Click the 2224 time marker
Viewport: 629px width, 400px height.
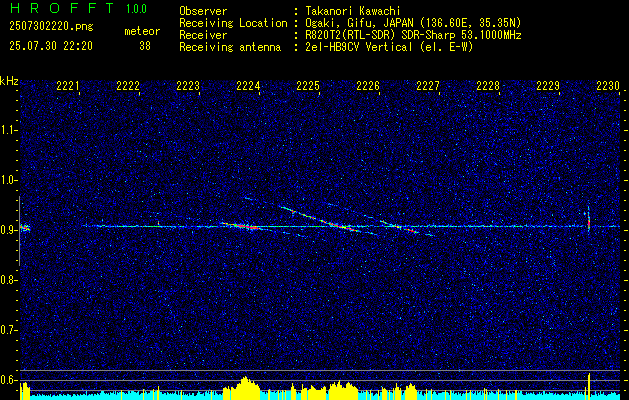(248, 86)
